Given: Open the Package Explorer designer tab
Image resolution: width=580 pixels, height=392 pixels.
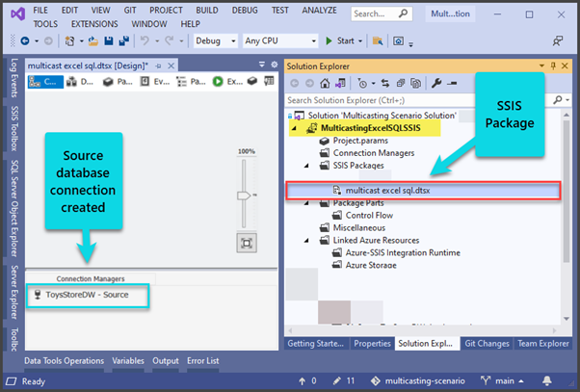Looking at the screenshot, I should tap(191, 82).
